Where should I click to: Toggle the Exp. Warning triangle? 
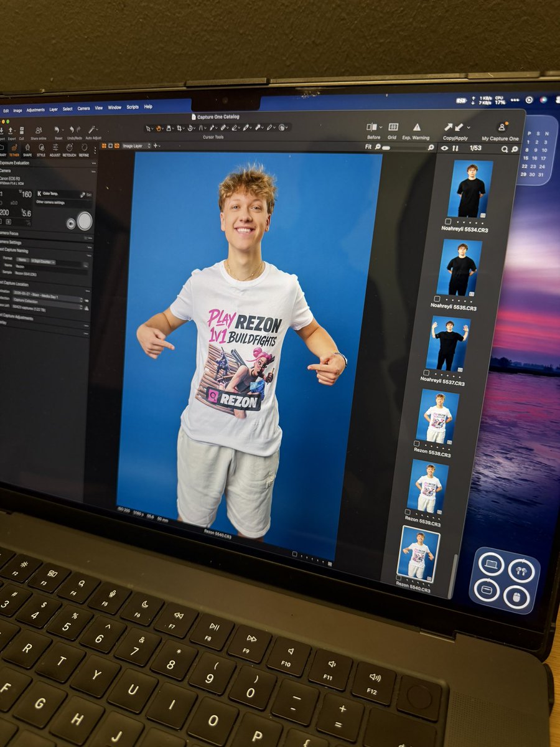click(417, 127)
